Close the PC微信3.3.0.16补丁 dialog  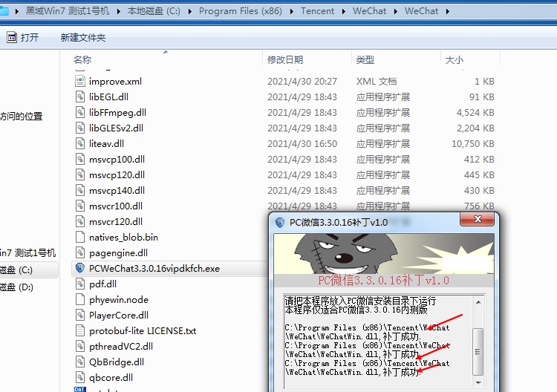477,220
